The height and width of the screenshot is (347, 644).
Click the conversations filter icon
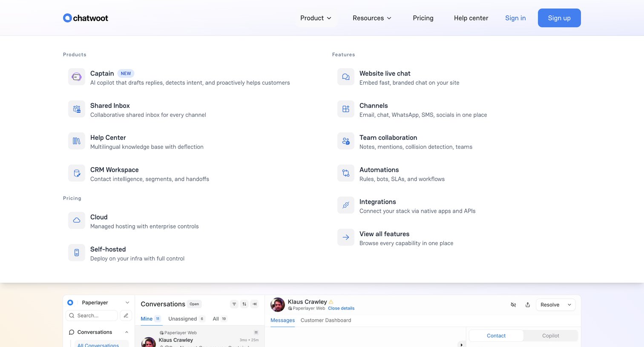pyautogui.click(x=234, y=304)
